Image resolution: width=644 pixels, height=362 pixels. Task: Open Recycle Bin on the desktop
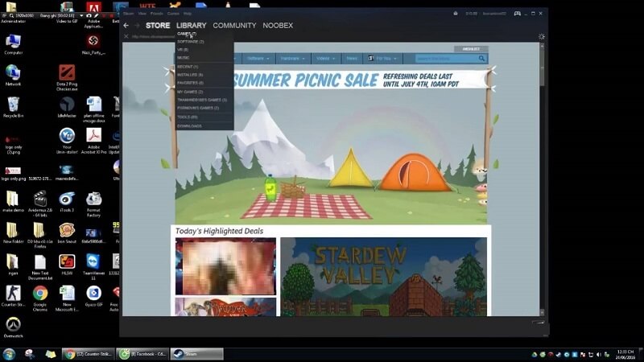point(13,107)
